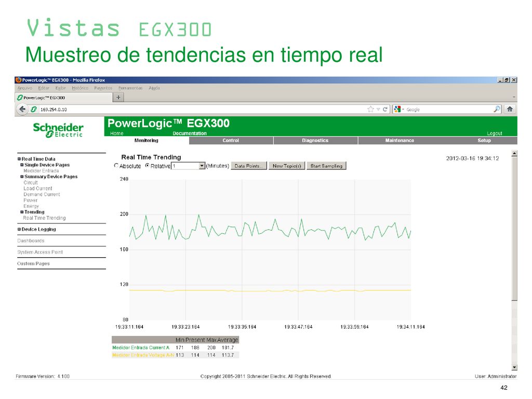This screenshot has height=399, width=532.
Task: Click the browser back arrow button
Action: point(22,109)
